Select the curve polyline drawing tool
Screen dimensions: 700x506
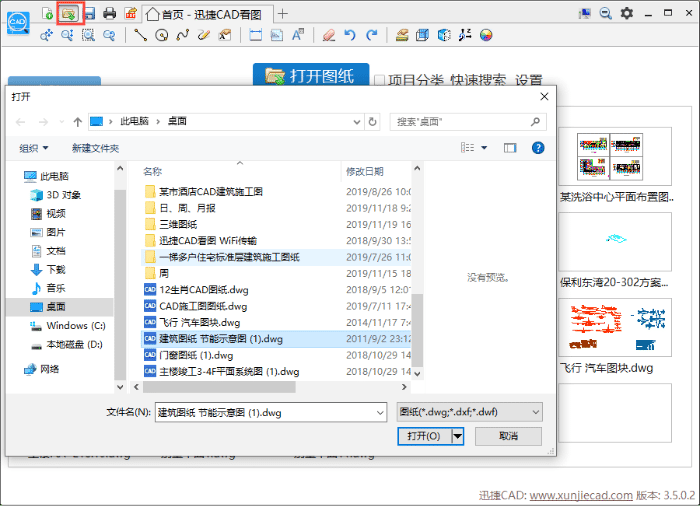183,35
